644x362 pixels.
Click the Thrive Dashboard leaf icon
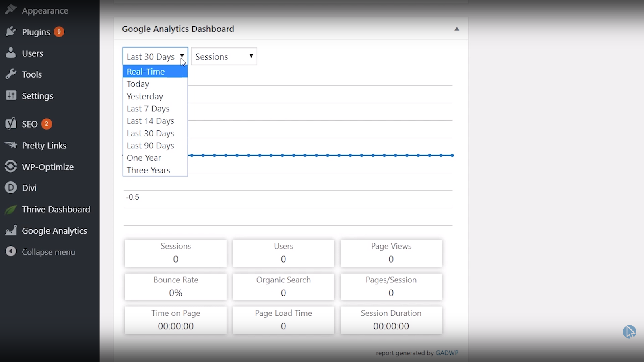(11, 209)
